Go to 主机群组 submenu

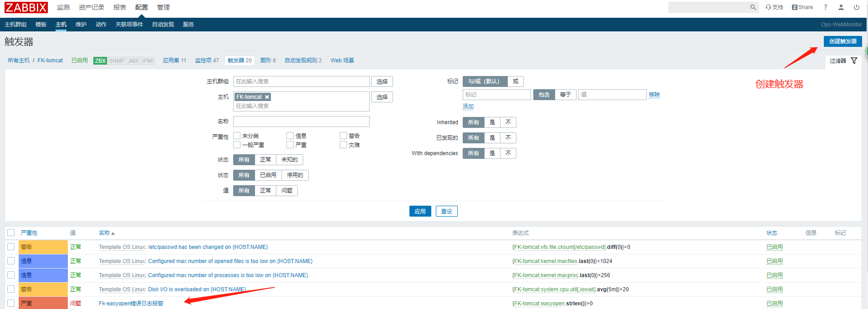click(x=15, y=25)
